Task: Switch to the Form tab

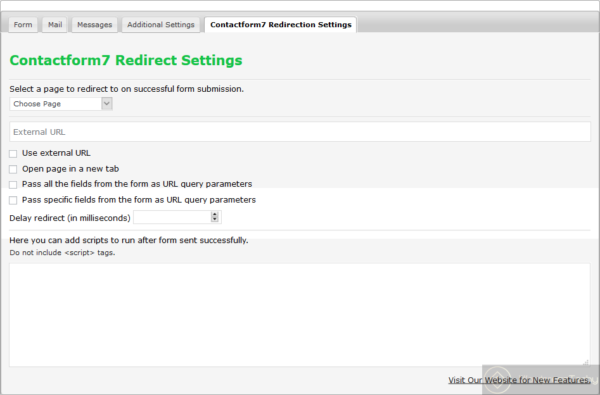Action: pyautogui.click(x=23, y=25)
